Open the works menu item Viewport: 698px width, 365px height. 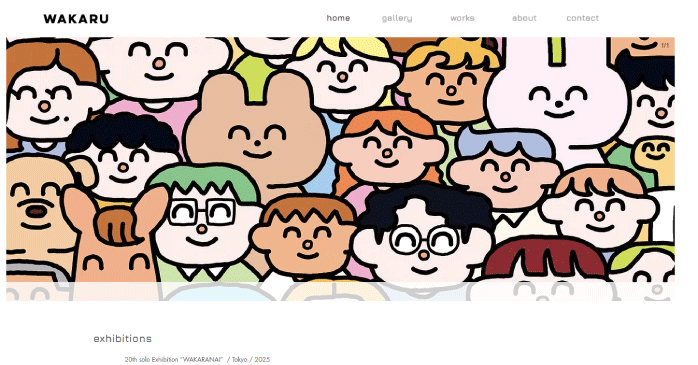pyautogui.click(x=462, y=18)
